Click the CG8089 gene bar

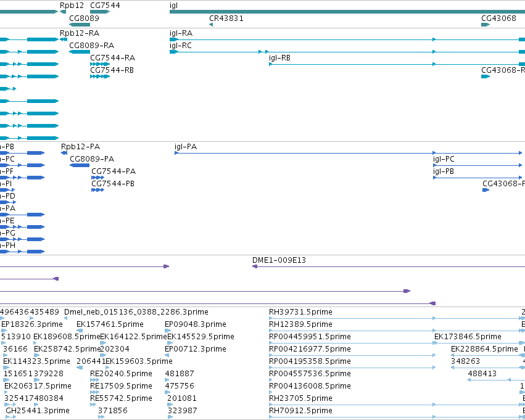coord(80,25)
